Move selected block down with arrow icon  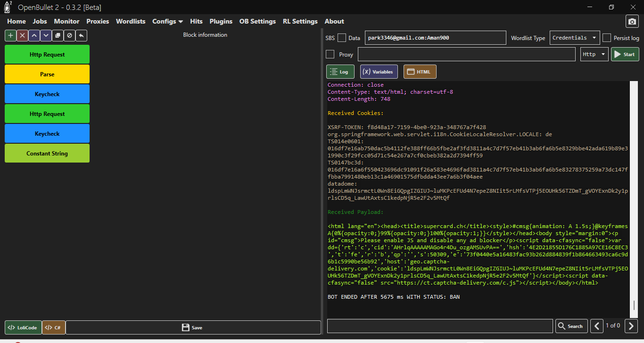[x=46, y=35]
